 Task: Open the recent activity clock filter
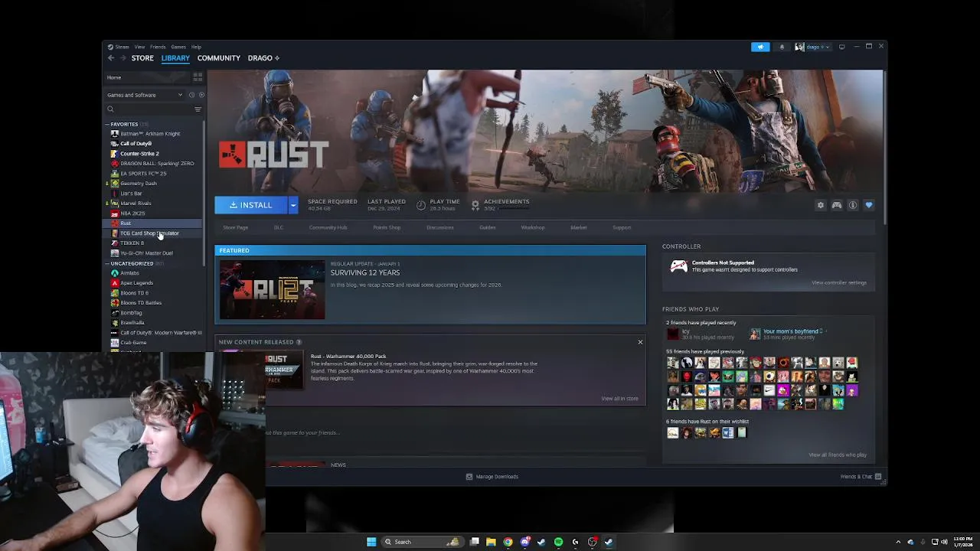[191, 95]
